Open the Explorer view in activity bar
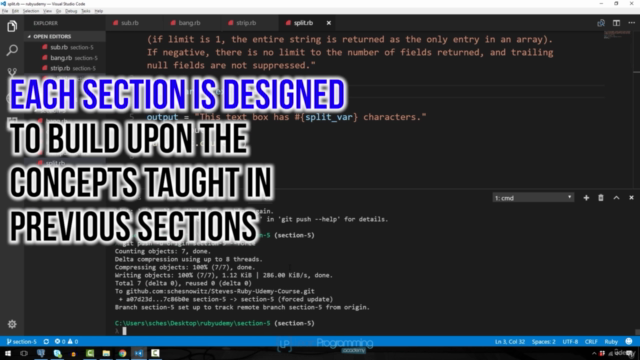The width and height of the screenshot is (640, 360). 12,26
